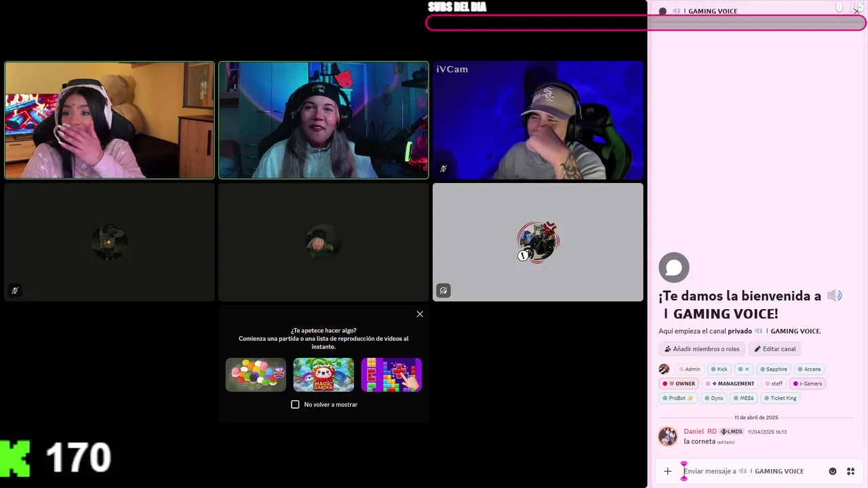Screen dimensions: 868x488
Task: Select the OWNER role chip
Action: [x=679, y=384]
